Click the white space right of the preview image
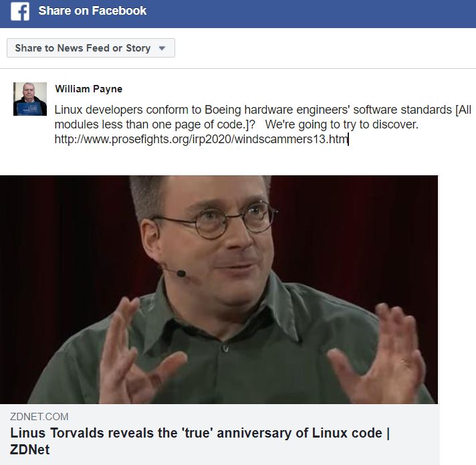 pyautogui.click(x=457, y=288)
